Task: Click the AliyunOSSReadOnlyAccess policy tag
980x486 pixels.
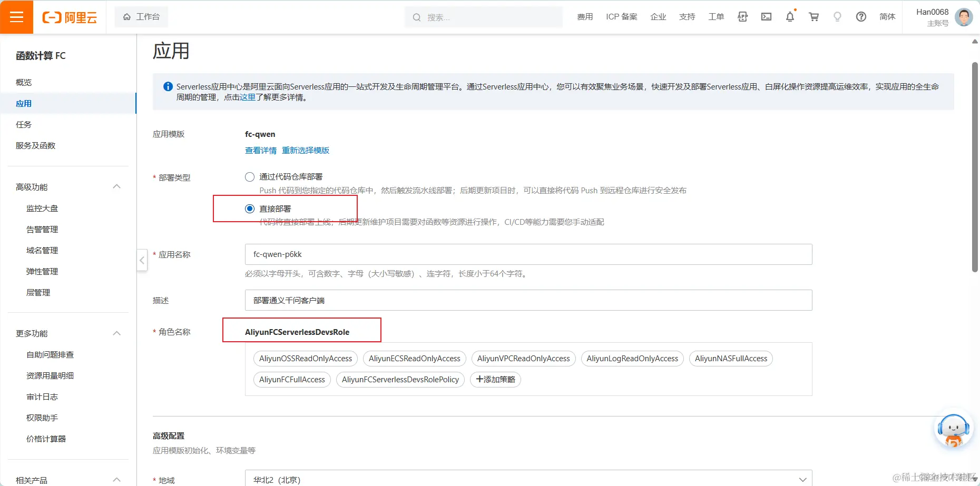Action: point(306,359)
